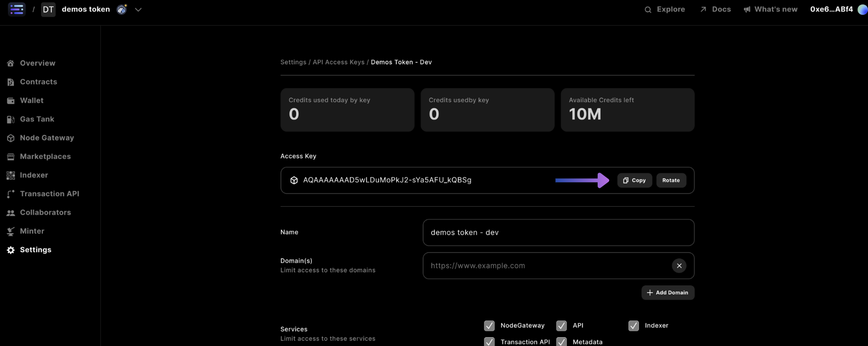Copy the access key

coord(634,180)
